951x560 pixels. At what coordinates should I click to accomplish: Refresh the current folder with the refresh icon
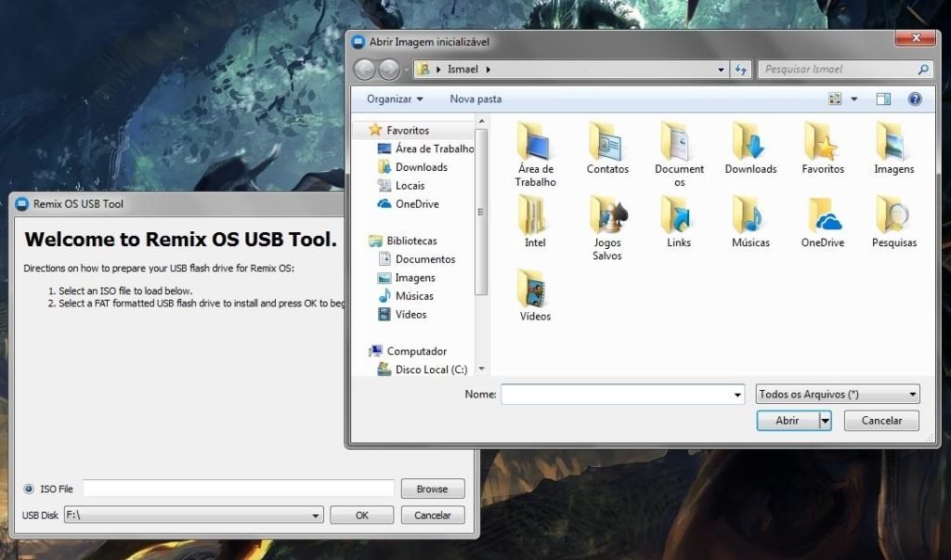coord(740,69)
